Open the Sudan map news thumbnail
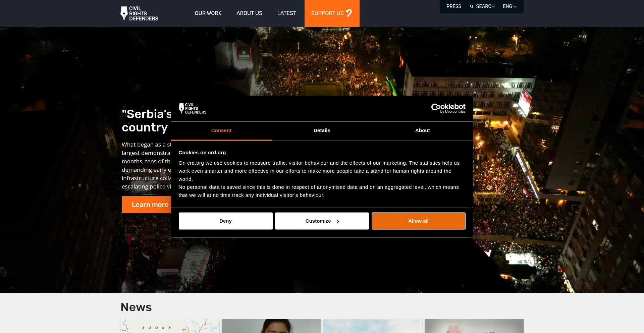Viewport: 644px width, 333px height. 170,326
